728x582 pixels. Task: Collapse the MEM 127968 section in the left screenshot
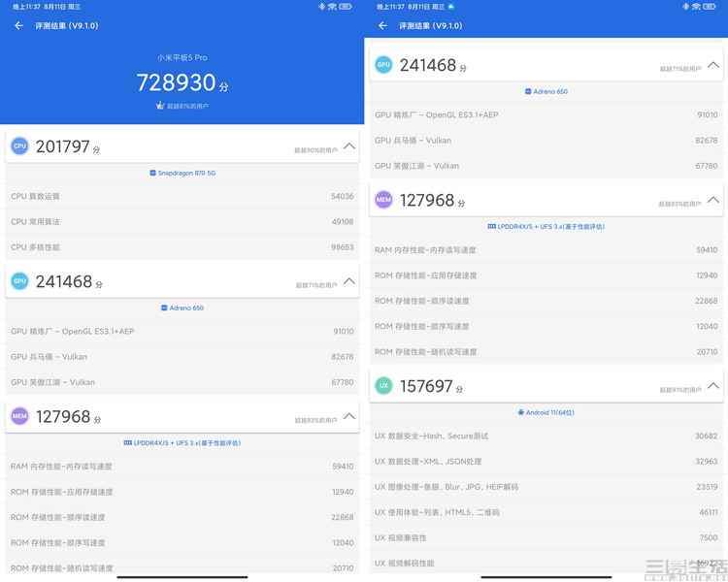349,416
